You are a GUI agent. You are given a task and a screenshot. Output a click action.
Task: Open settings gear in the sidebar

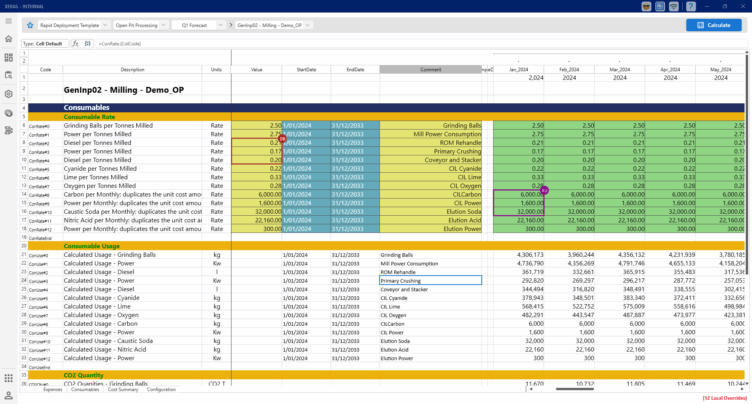point(9,94)
